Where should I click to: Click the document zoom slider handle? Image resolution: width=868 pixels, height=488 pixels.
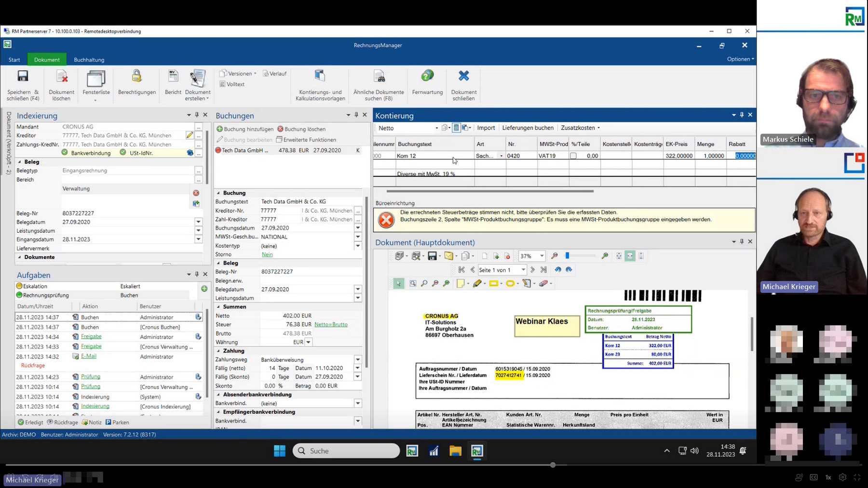click(x=568, y=256)
